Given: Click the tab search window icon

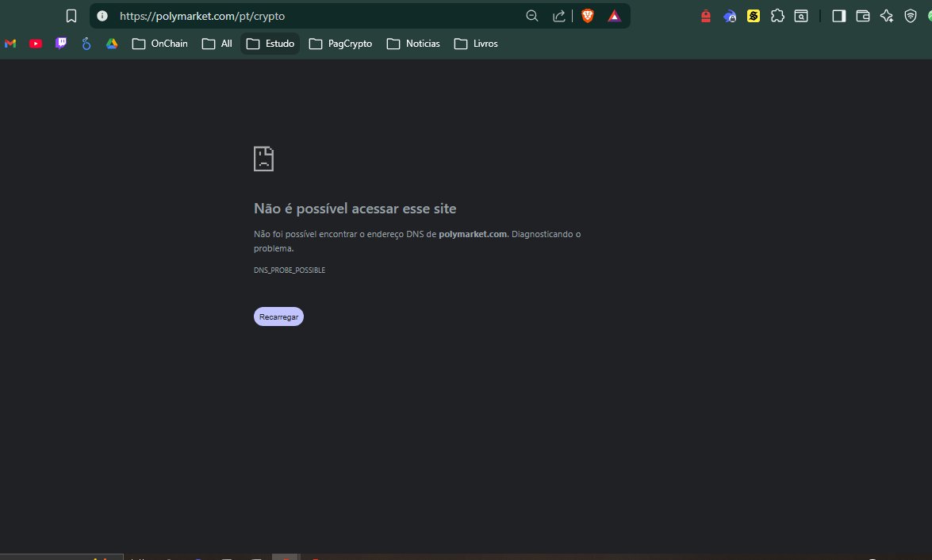Looking at the screenshot, I should tap(801, 16).
